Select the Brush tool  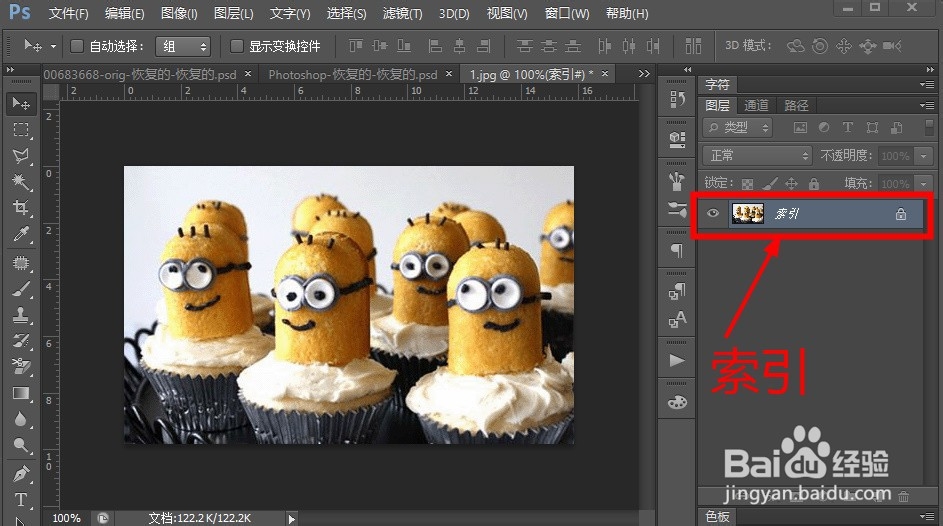[21, 289]
